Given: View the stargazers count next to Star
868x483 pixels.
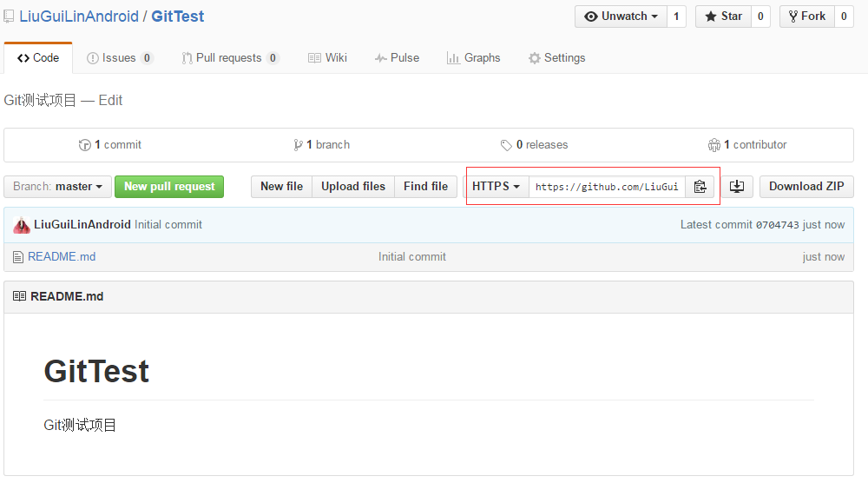Looking at the screenshot, I should (x=760, y=17).
